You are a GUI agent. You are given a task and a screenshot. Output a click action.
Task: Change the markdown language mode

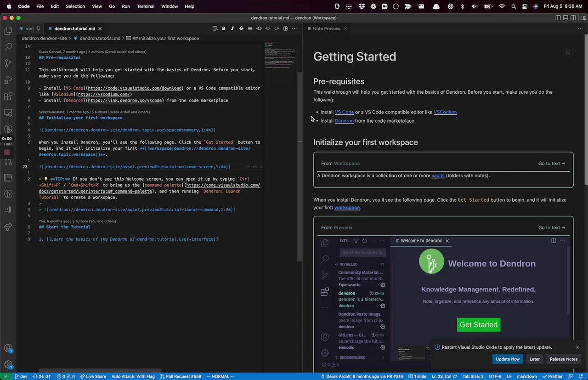point(526,376)
